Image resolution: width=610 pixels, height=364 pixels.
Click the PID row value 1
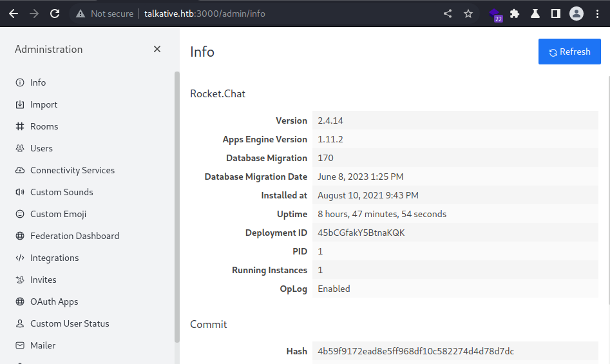coord(320,251)
